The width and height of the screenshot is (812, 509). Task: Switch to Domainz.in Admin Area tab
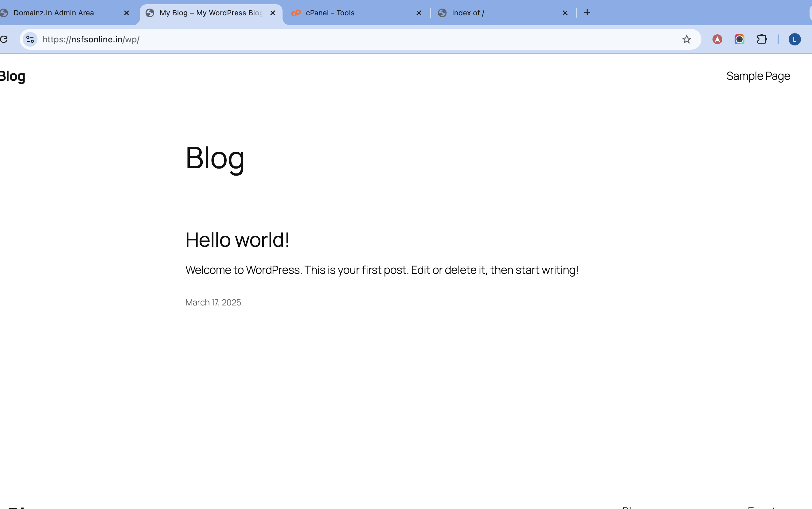(x=54, y=13)
